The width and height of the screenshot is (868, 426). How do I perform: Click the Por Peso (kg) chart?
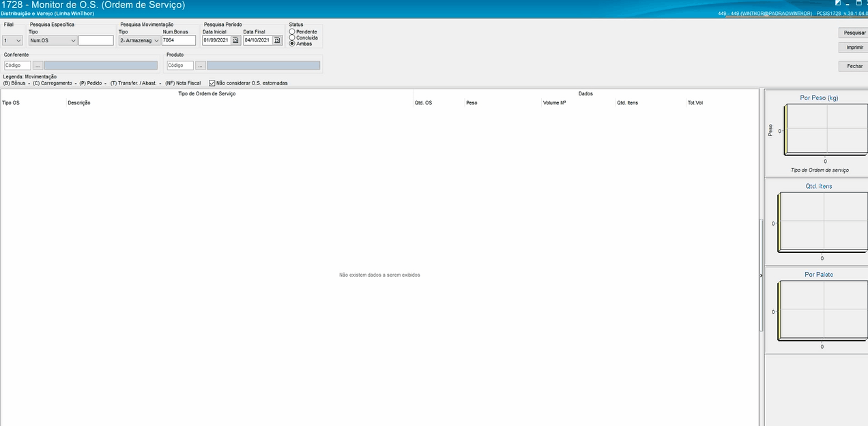818,134
